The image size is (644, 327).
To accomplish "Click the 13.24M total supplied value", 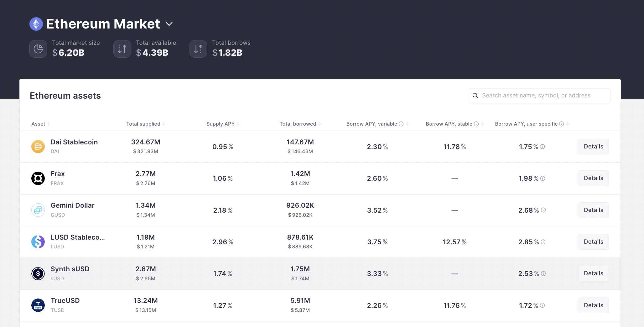I will pos(146,301).
